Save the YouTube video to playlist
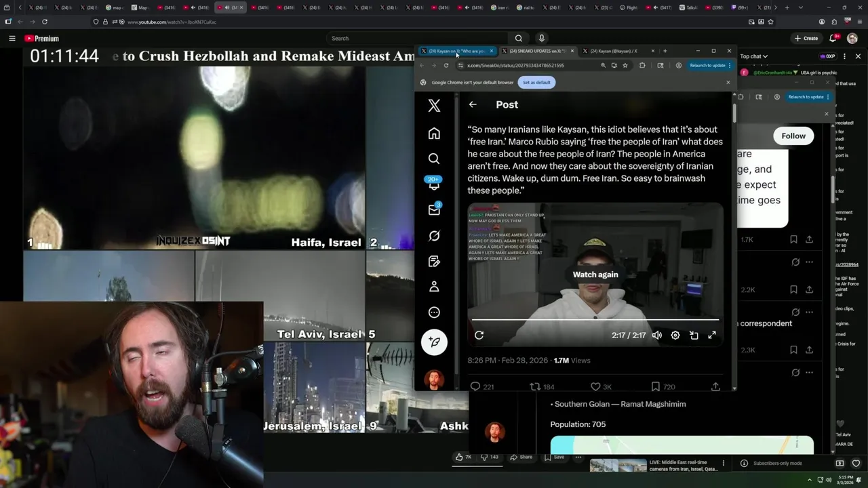Image resolution: width=868 pixels, height=488 pixels. click(554, 457)
